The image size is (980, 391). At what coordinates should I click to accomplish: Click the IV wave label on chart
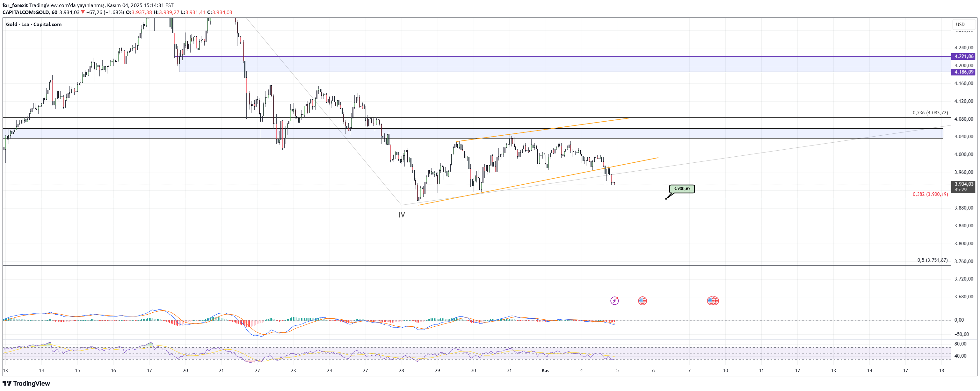point(401,215)
